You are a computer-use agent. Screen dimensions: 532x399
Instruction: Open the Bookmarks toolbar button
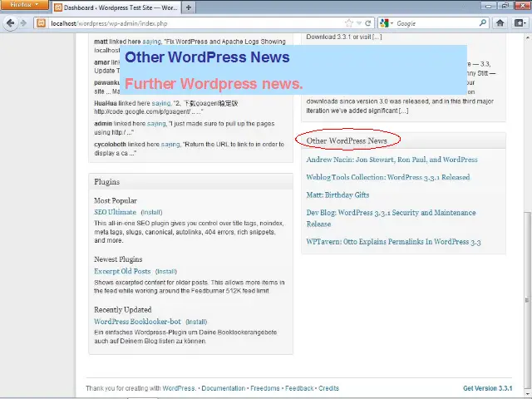coord(520,22)
